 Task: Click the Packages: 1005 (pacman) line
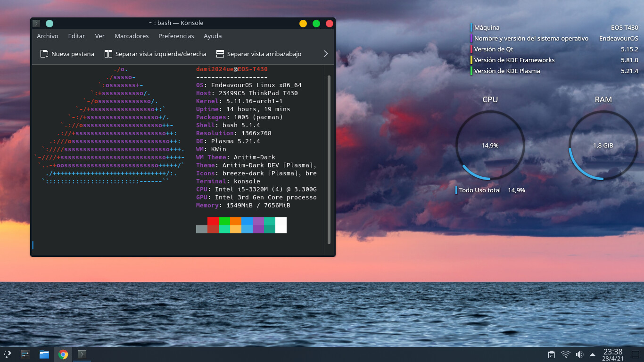[x=239, y=117]
